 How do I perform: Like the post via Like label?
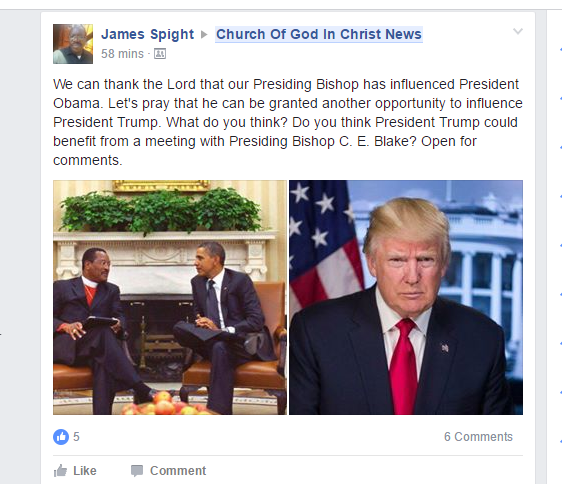85,471
